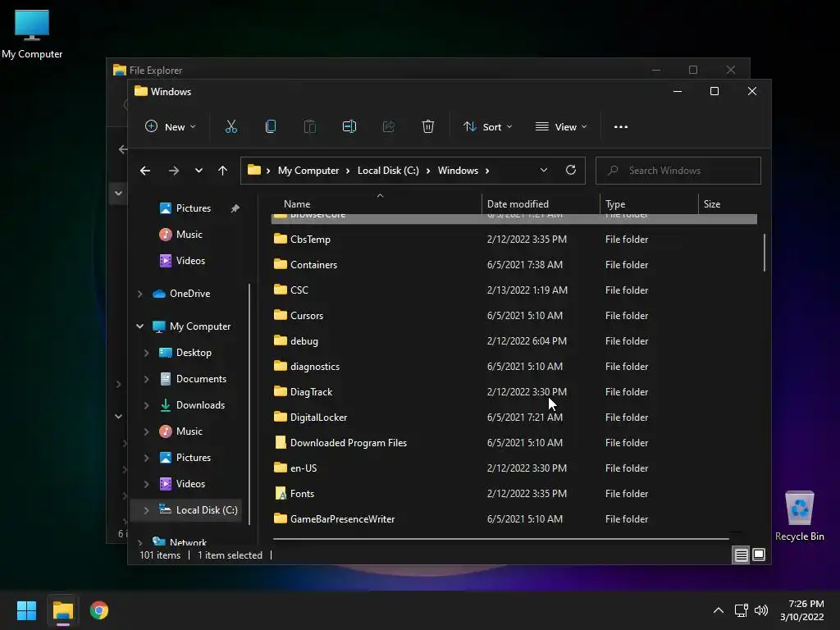The height and width of the screenshot is (630, 840).
Task: Show hidden system tray icons
Action: 719,610
